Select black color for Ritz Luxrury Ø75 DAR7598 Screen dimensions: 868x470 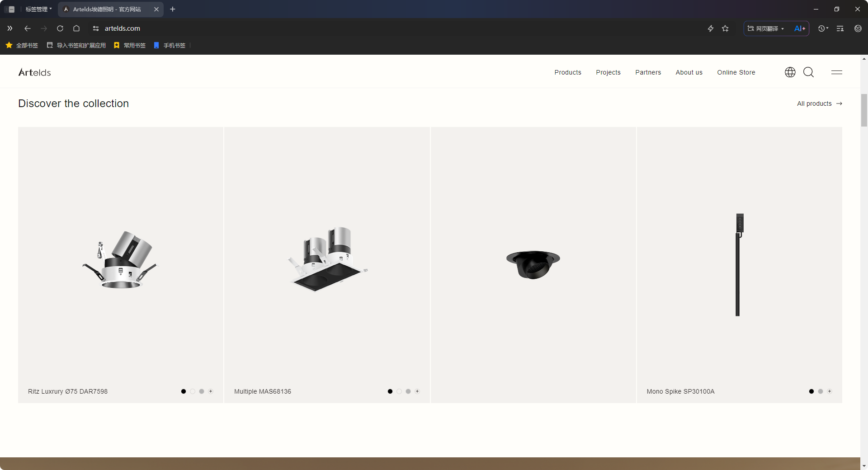click(184, 391)
